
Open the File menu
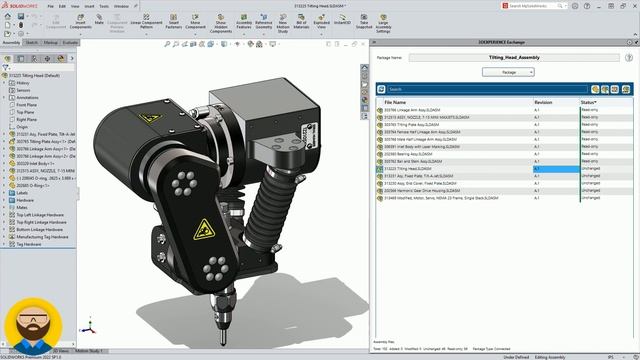pyautogui.click(x=50, y=6)
